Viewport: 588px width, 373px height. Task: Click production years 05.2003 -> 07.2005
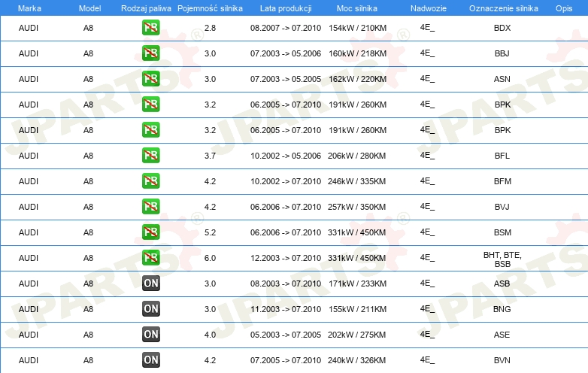(x=286, y=335)
